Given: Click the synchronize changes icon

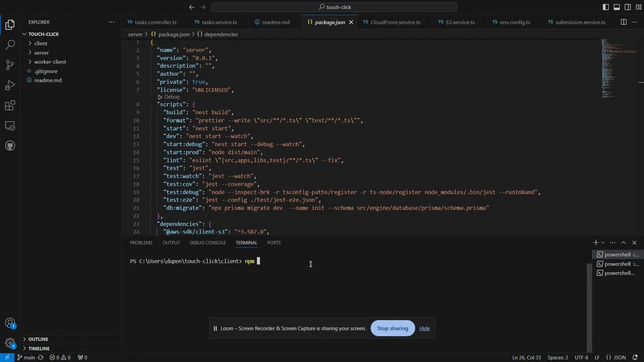Looking at the screenshot, I should [x=40, y=357].
